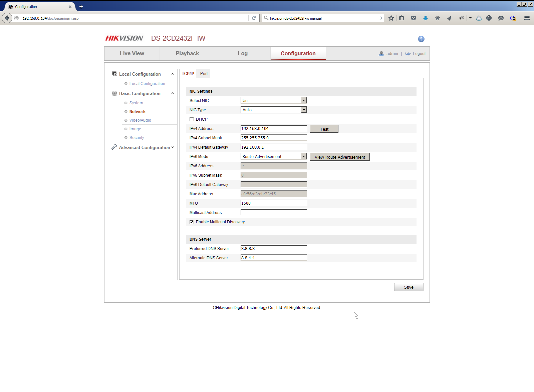The width and height of the screenshot is (534, 392).
Task: Click the blue droplet extension icon
Action: (479, 18)
